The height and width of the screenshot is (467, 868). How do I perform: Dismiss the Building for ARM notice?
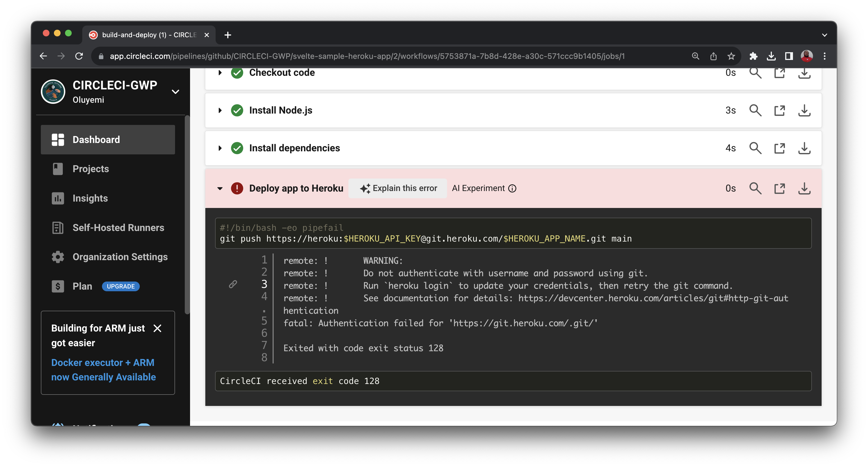(157, 328)
